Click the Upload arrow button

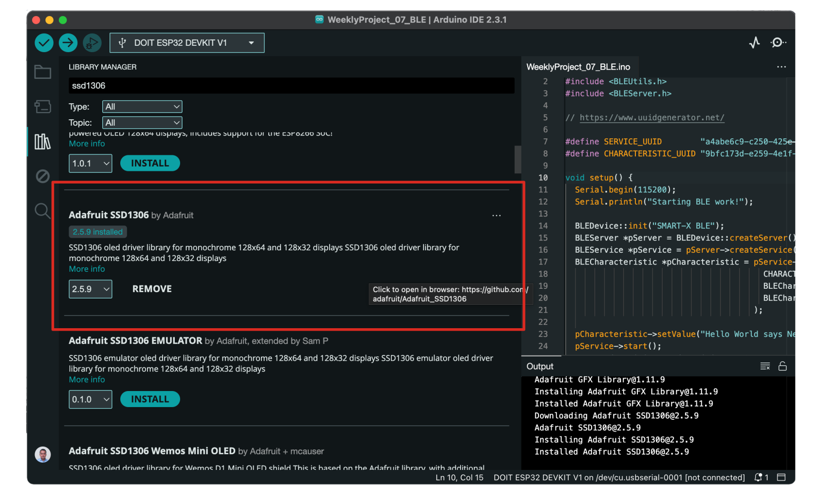(68, 43)
